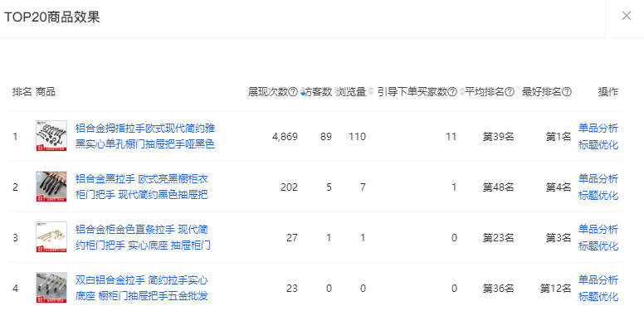Viewport: 644px width, 311px height.
Task: Select the 第1名 best rank cell
Action: click(559, 137)
